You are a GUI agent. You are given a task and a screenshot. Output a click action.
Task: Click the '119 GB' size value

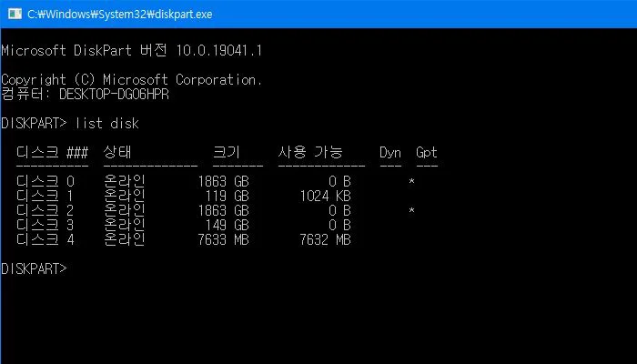point(227,196)
